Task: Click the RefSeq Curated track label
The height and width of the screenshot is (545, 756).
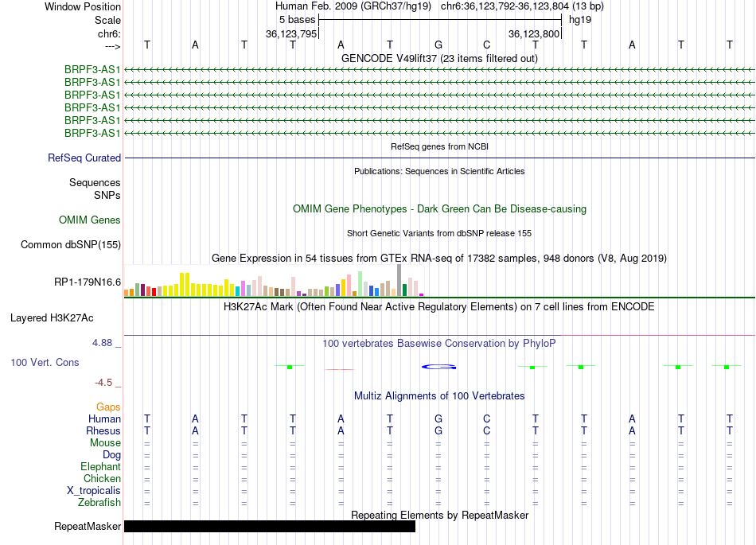Action: point(84,158)
